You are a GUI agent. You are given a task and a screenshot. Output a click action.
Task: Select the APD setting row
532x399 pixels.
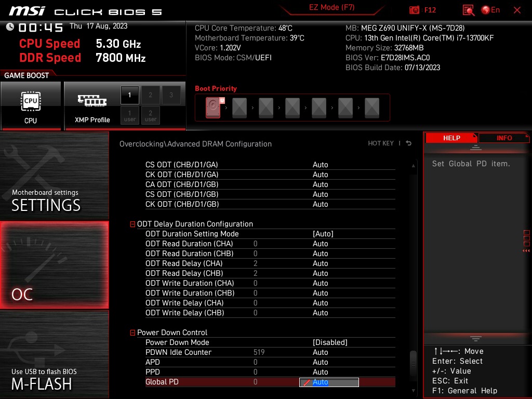point(270,362)
